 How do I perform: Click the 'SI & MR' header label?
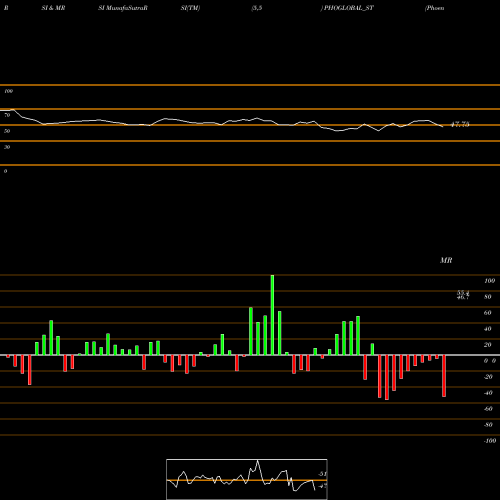click(53, 8)
